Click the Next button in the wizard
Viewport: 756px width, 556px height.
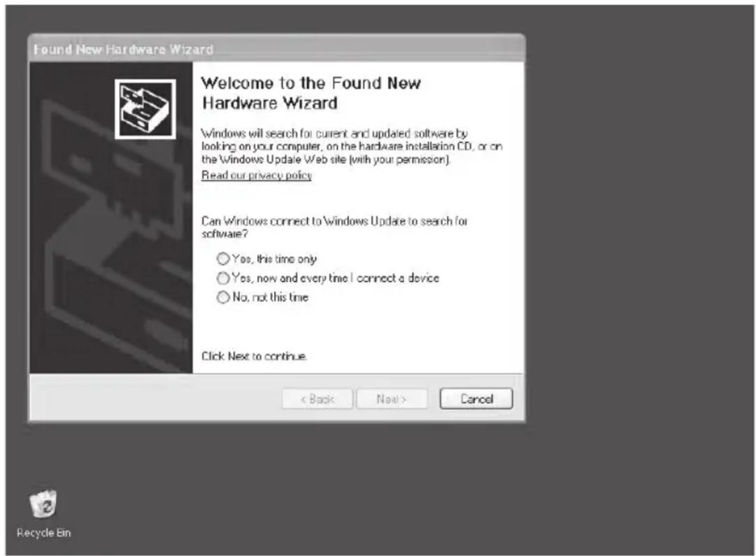[392, 399]
